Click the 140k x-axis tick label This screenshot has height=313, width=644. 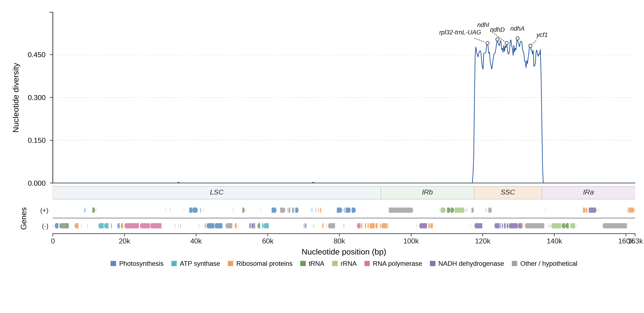tap(554, 241)
